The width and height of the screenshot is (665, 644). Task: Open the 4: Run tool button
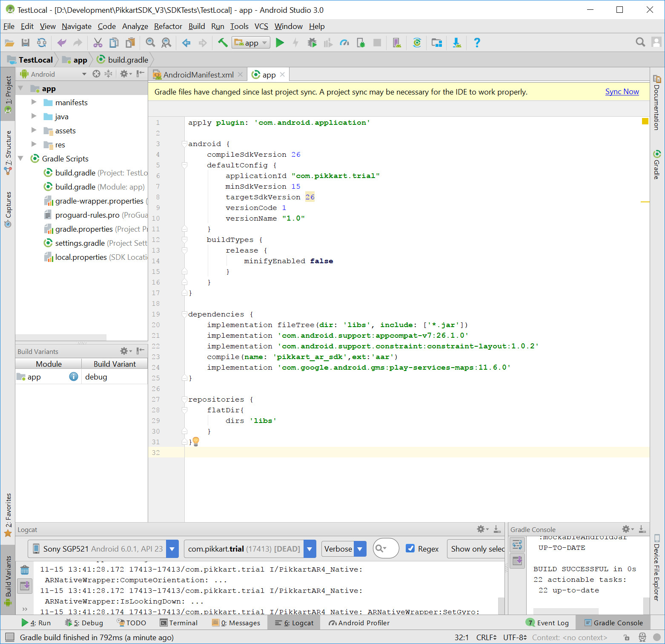coord(36,623)
